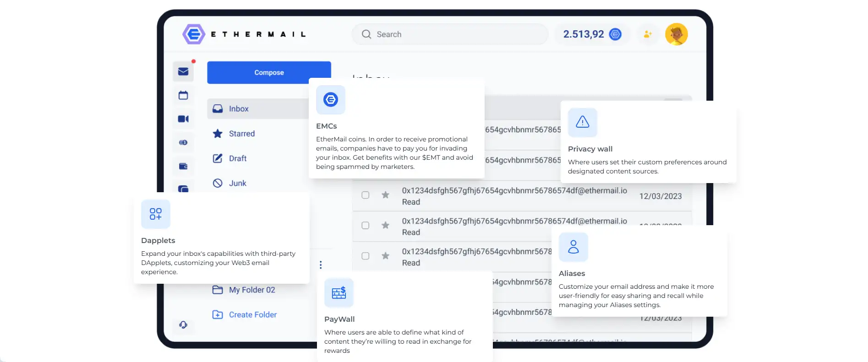Tick the second visible email checkbox
Viewport: 868px width, 362px height.
(x=366, y=225)
